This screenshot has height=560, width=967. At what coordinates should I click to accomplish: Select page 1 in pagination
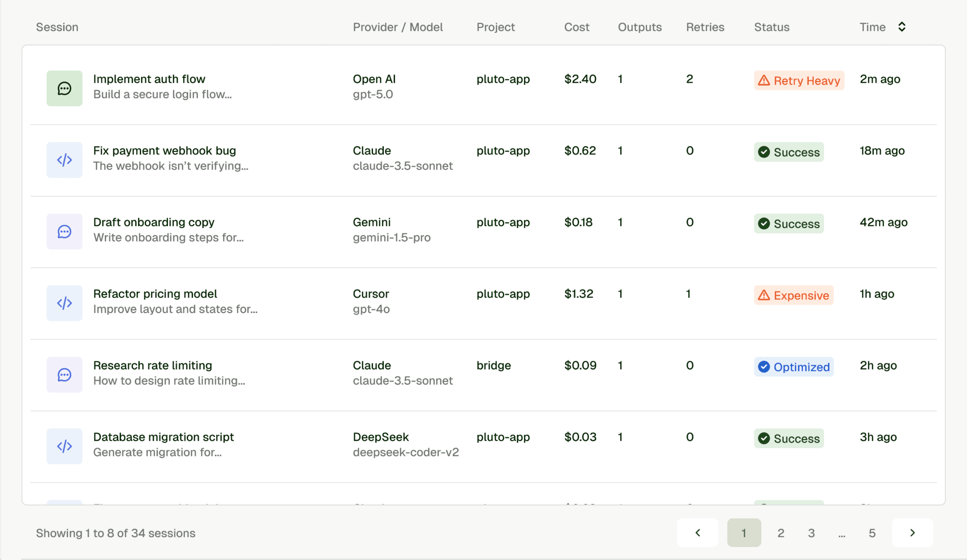744,533
